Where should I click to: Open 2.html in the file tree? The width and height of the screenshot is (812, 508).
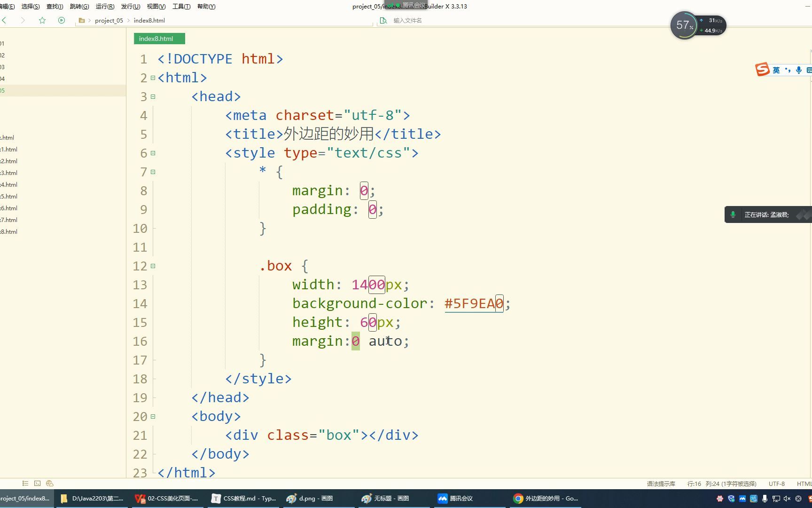pos(9,161)
